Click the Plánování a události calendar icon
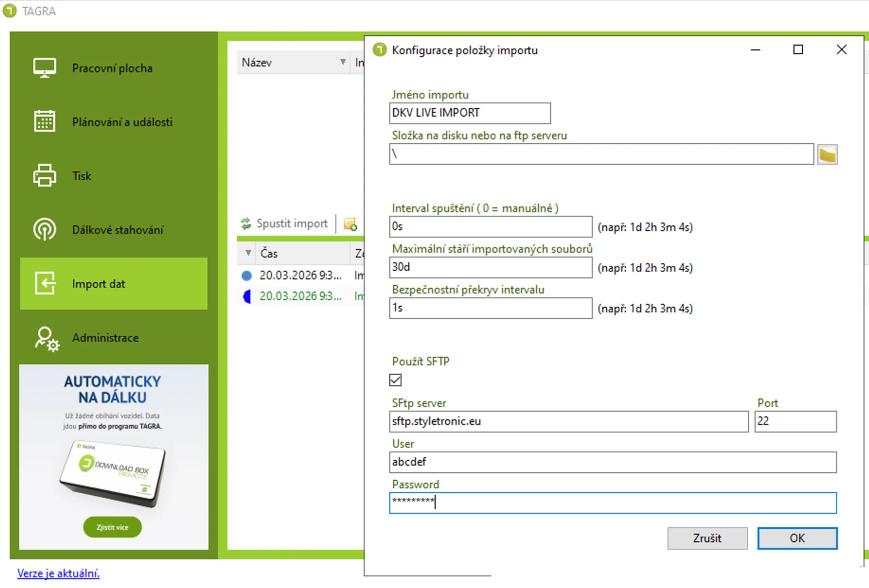The image size is (869, 588). click(x=45, y=122)
